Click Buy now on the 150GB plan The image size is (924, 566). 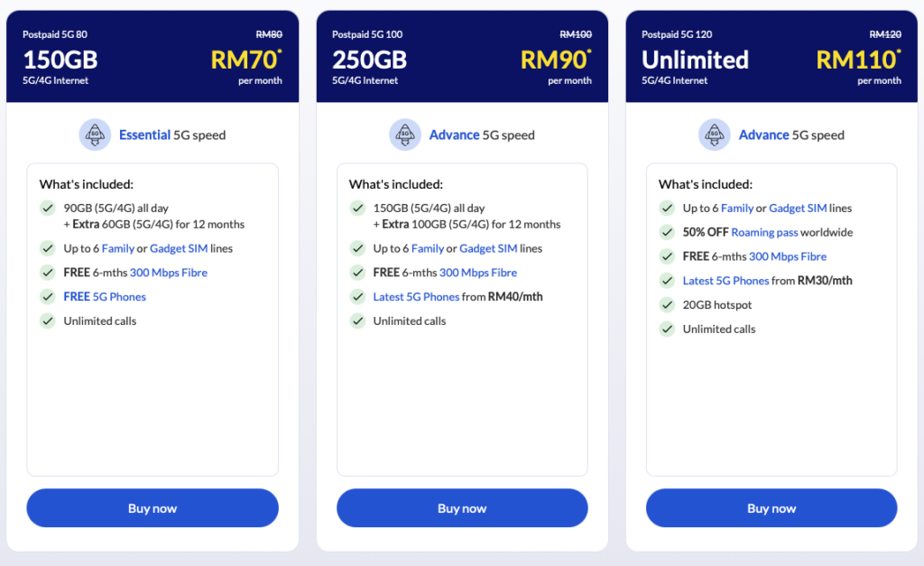tap(152, 507)
